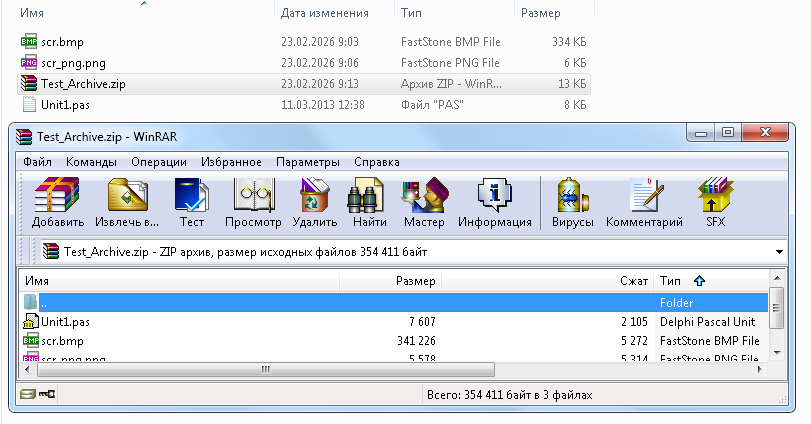Open the Операции menu
811x424 pixels.
tap(159, 162)
